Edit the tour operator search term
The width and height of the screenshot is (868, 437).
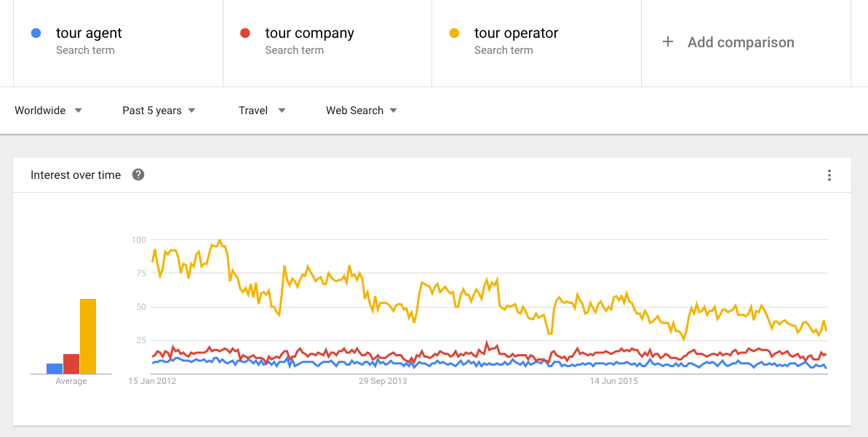(x=516, y=33)
